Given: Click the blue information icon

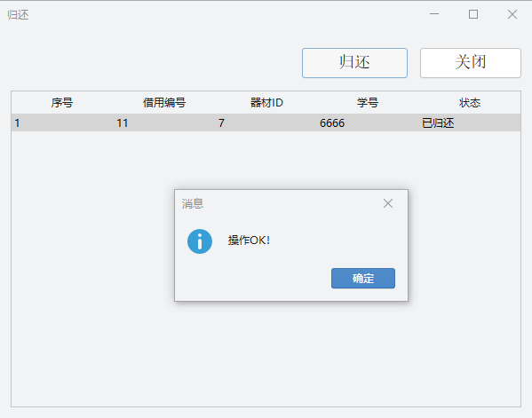Looking at the screenshot, I should coord(200,241).
